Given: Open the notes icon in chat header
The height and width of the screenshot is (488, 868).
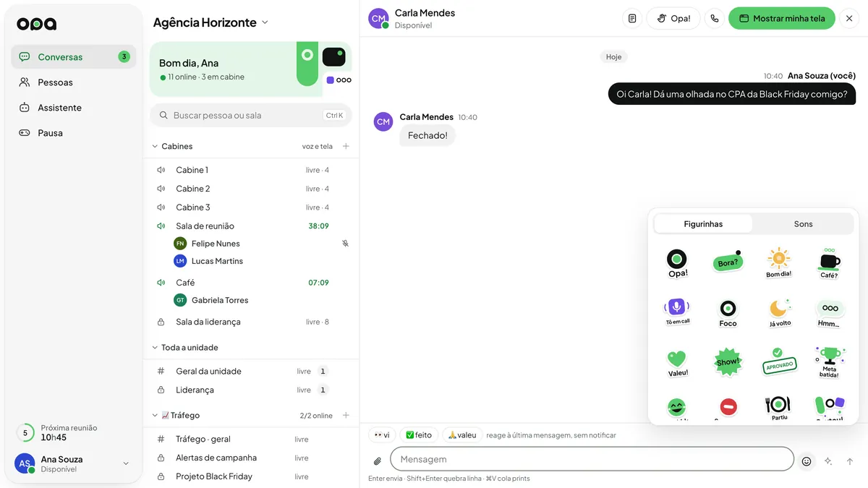Looking at the screenshot, I should 632,18.
